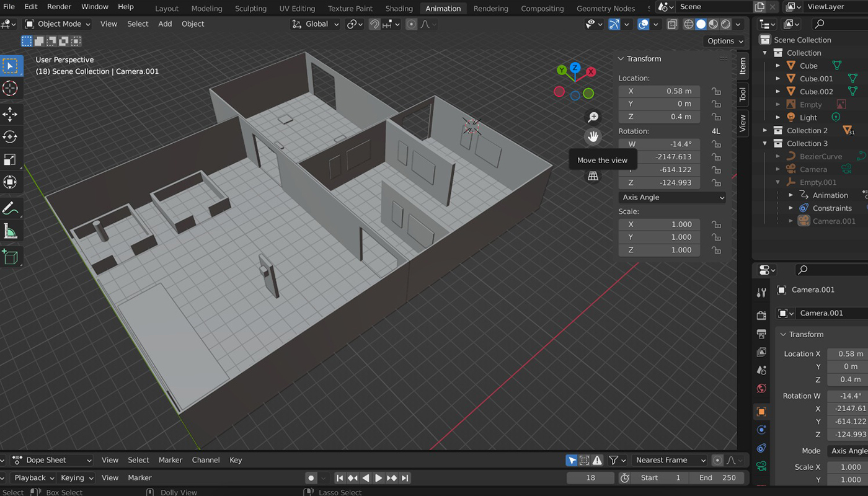Toggle X-ray view in viewport header

673,24
